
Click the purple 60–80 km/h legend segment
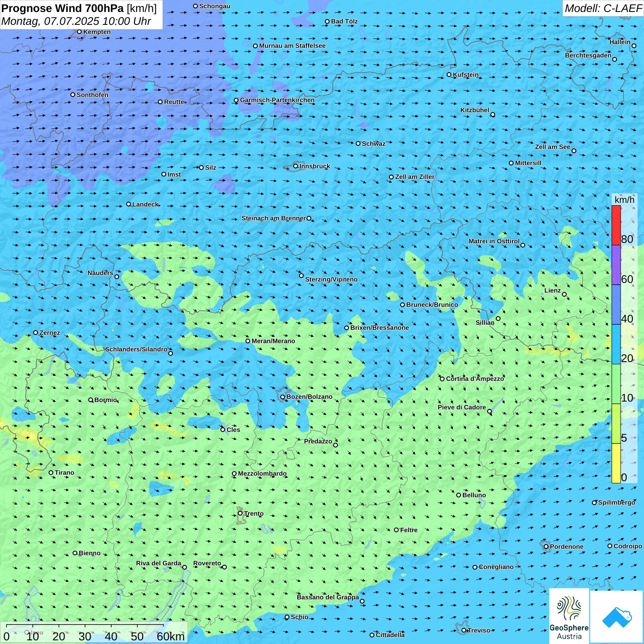(616, 265)
